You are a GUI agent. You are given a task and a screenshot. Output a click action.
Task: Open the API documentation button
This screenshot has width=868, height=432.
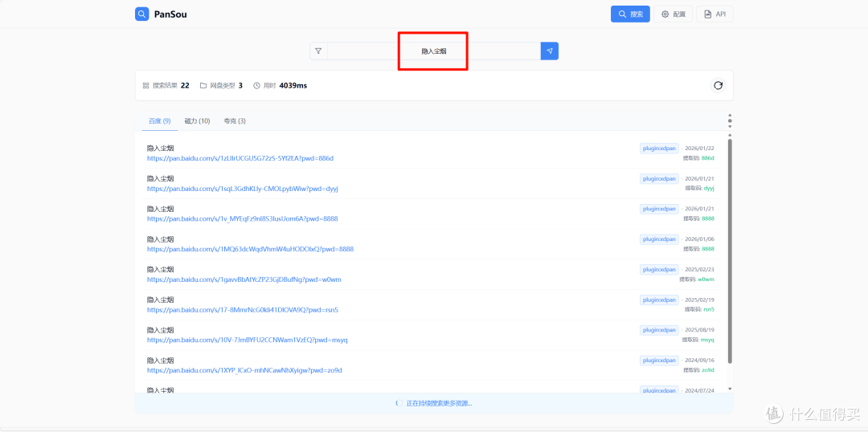point(714,14)
